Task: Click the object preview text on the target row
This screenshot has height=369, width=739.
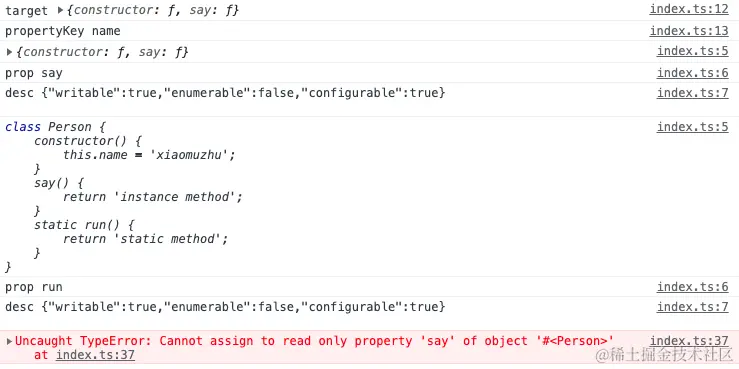Action: pyautogui.click(x=153, y=10)
